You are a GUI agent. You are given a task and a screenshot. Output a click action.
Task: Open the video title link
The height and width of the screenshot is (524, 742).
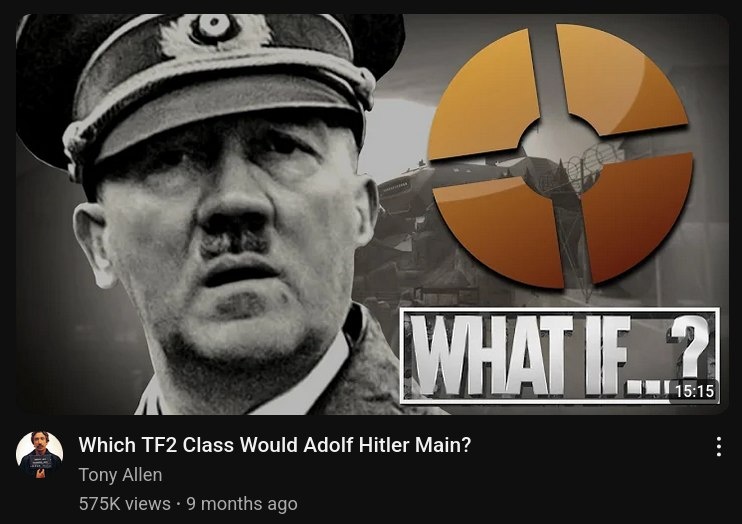pos(275,444)
